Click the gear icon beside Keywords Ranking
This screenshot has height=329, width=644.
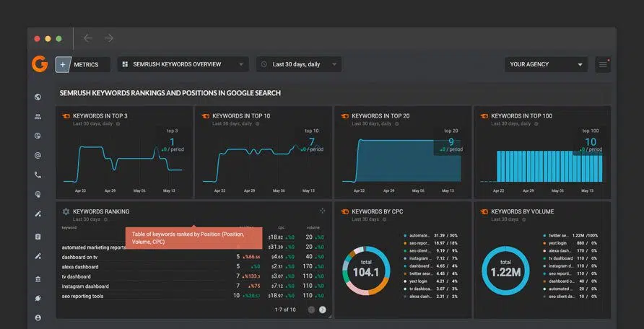[66, 211]
